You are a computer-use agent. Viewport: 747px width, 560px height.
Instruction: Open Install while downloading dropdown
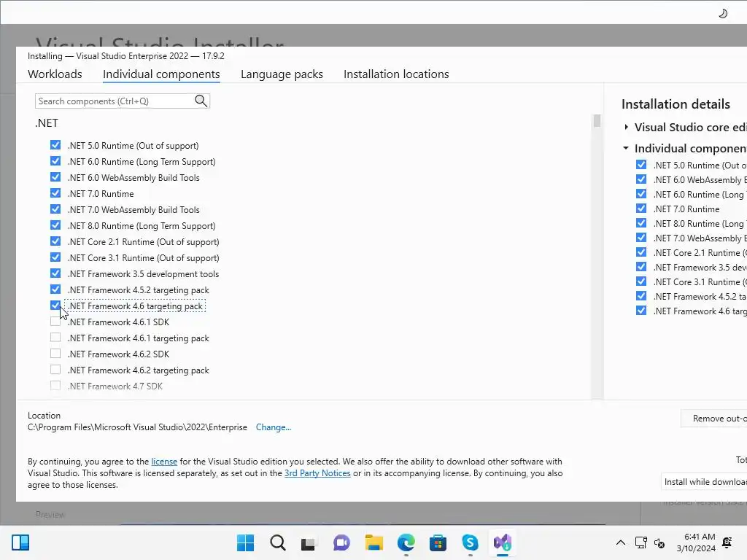tap(705, 482)
